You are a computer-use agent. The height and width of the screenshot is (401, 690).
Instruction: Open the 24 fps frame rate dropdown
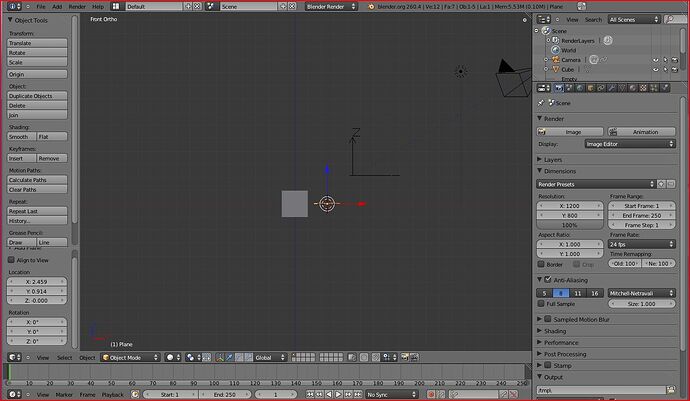[642, 244]
